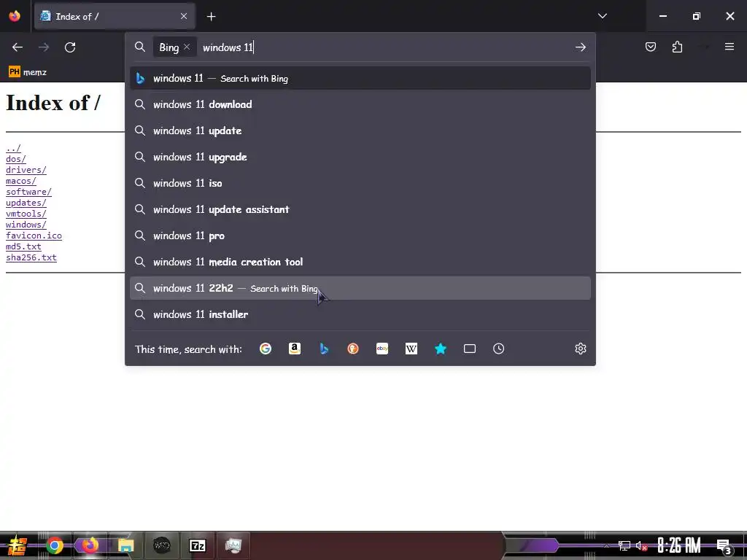747x560 pixels.
Task: Search this time with Bing icon
Action: pos(324,349)
